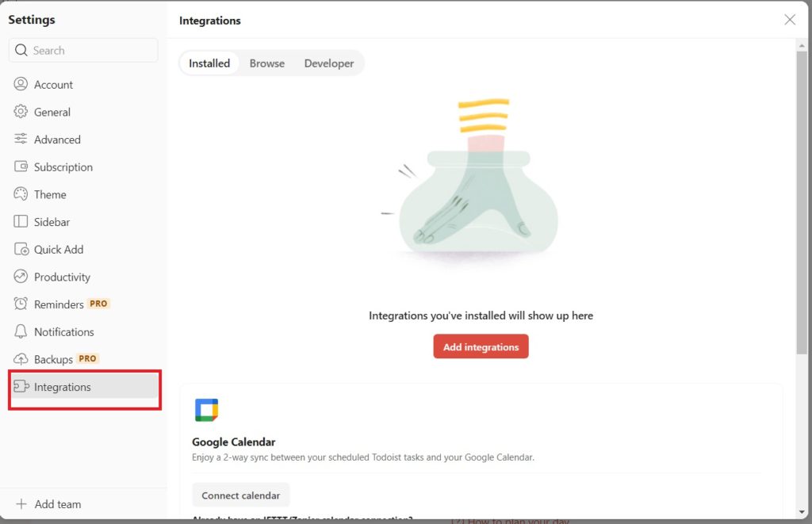Click the Reminders alarm clock icon
Viewport: 812px width, 524px height.
click(21, 304)
